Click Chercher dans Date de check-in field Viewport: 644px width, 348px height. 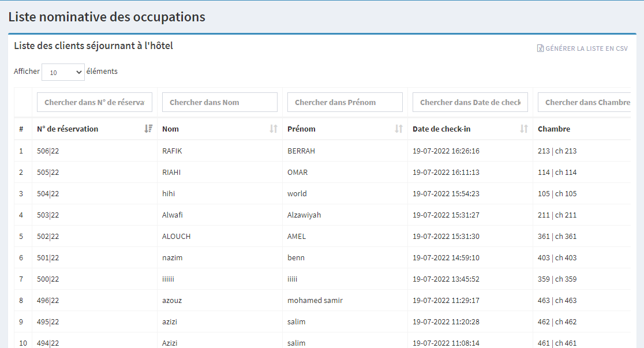point(470,103)
